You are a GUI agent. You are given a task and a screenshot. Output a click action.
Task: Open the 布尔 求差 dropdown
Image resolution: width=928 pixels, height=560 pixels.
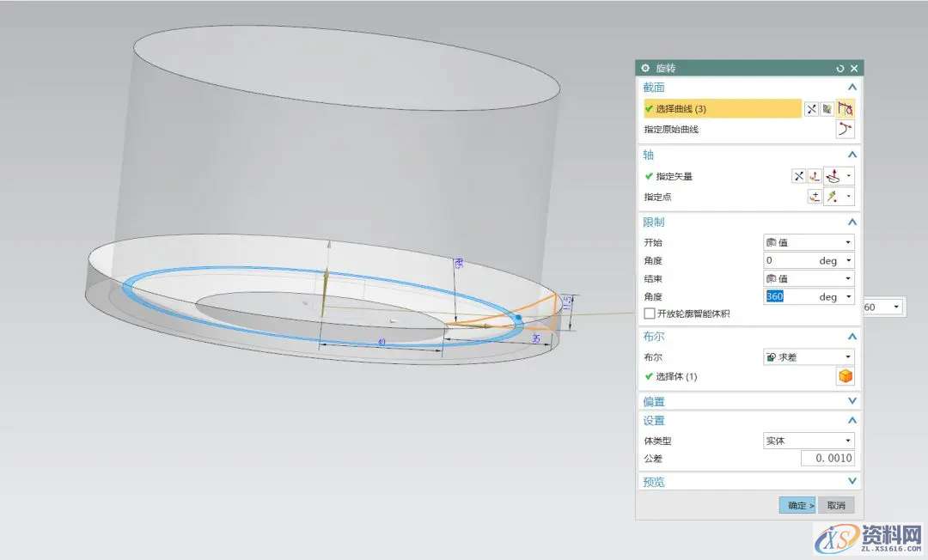[808, 356]
